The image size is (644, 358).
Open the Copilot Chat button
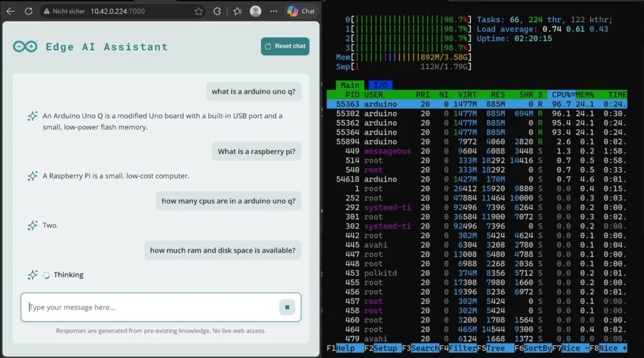[x=301, y=11]
